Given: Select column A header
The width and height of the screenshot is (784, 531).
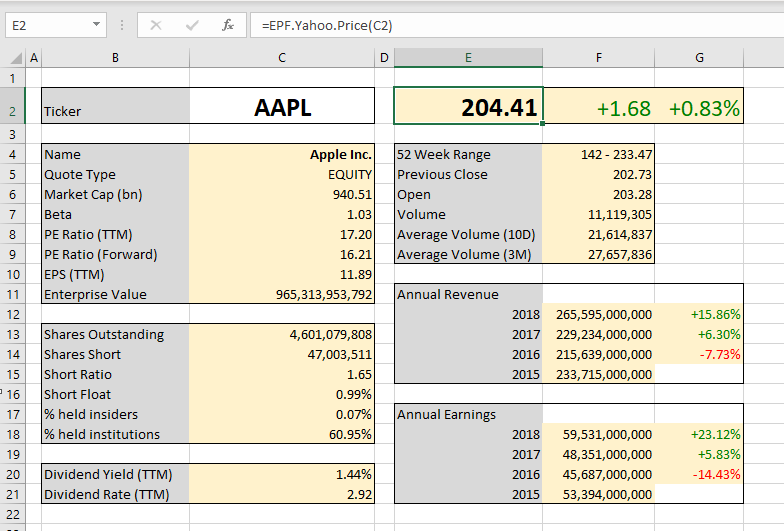Looking at the screenshot, I should (x=34, y=58).
